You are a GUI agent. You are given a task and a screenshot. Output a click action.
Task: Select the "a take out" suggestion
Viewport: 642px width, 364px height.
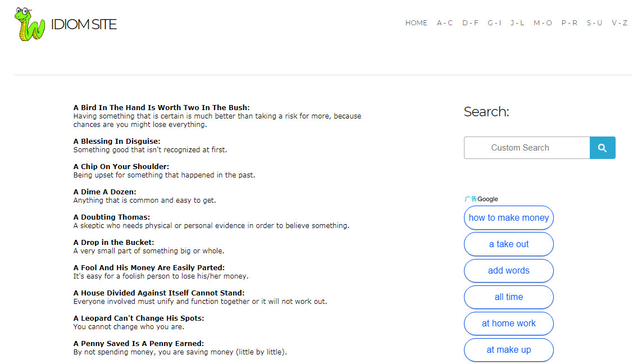[508, 244]
